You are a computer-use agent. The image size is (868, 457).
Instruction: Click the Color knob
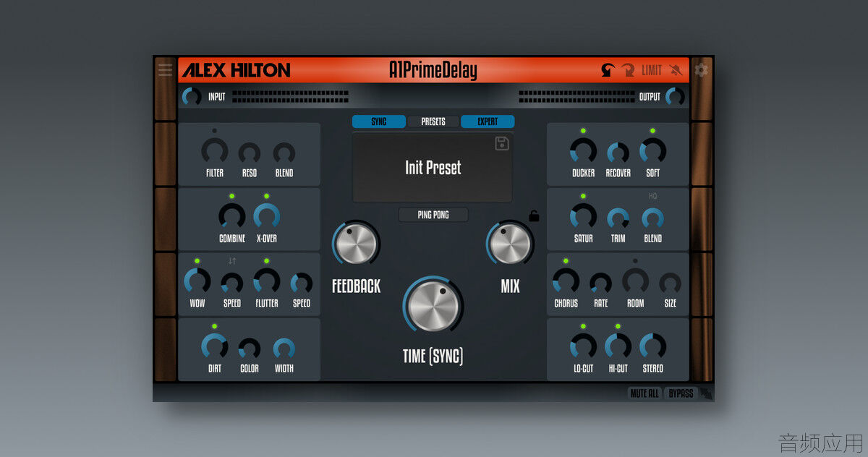(249, 349)
